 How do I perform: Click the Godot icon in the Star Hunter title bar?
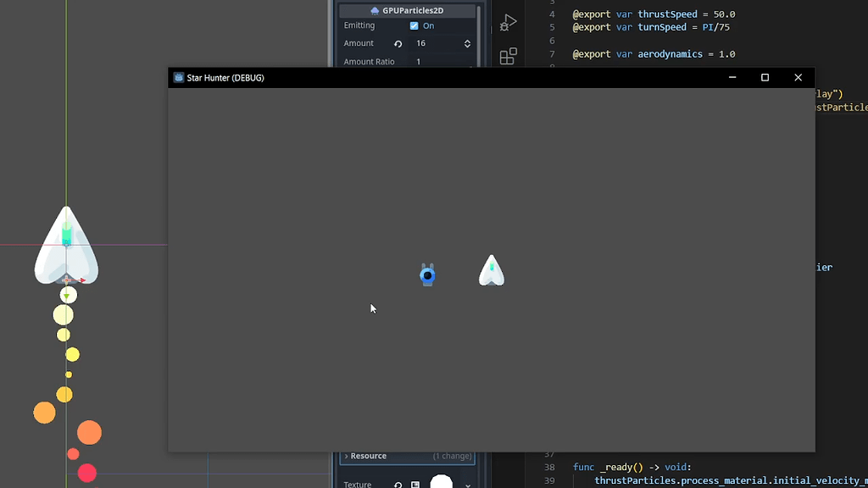pos(178,77)
